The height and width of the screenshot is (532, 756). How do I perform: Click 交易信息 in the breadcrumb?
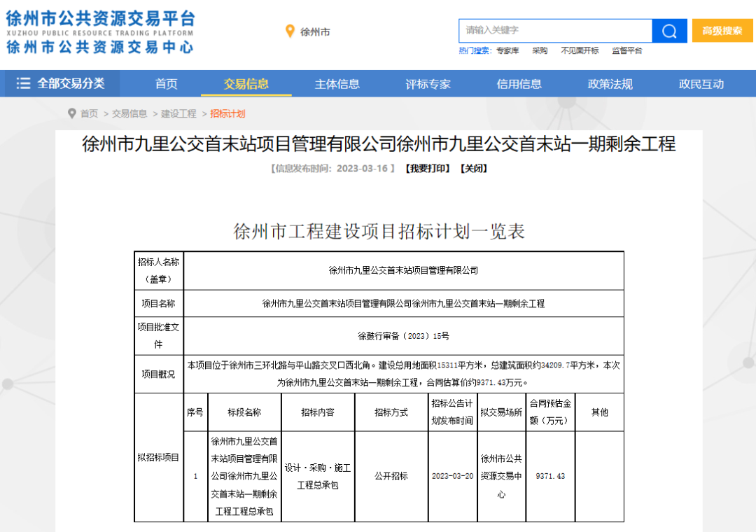pyautogui.click(x=129, y=114)
